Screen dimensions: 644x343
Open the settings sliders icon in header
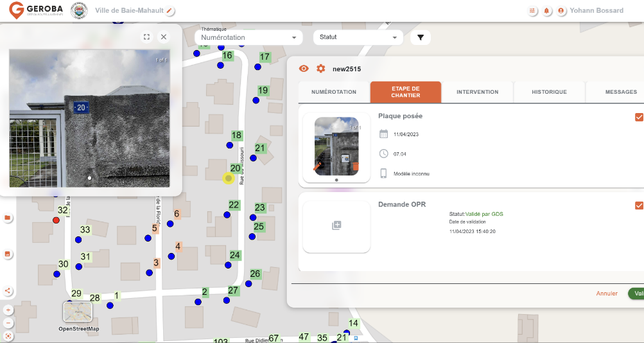(x=532, y=11)
